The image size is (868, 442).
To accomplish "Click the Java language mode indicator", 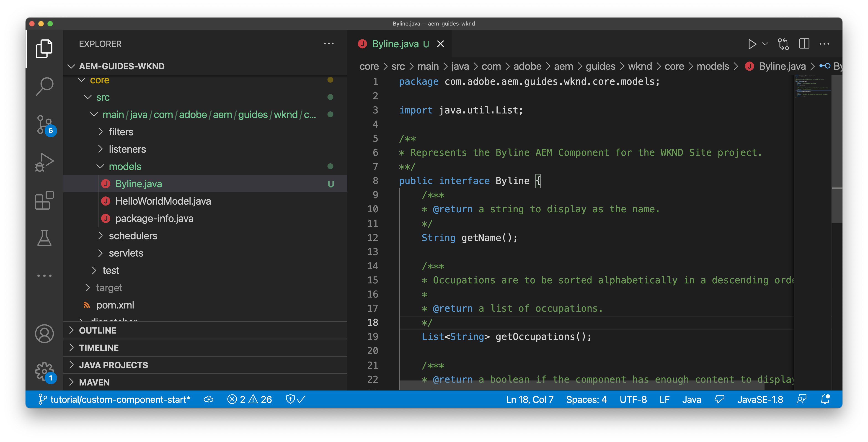I will [691, 399].
